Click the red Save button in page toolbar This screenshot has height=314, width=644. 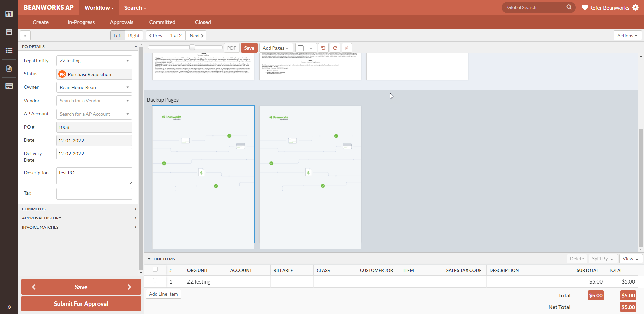click(x=249, y=48)
